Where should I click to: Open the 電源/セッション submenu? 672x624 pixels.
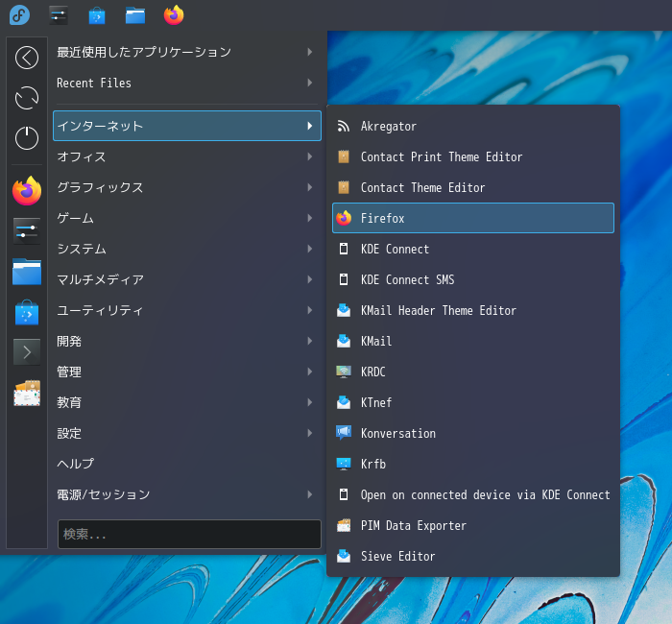pos(187,495)
